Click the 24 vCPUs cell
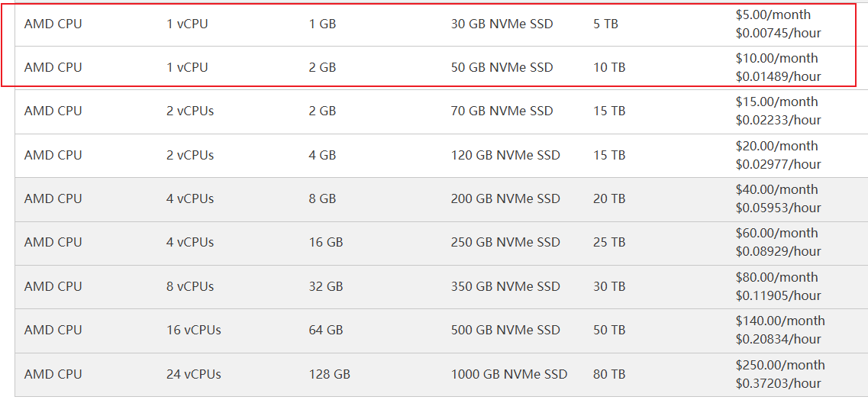Viewport: 868px width, 400px height. click(193, 374)
